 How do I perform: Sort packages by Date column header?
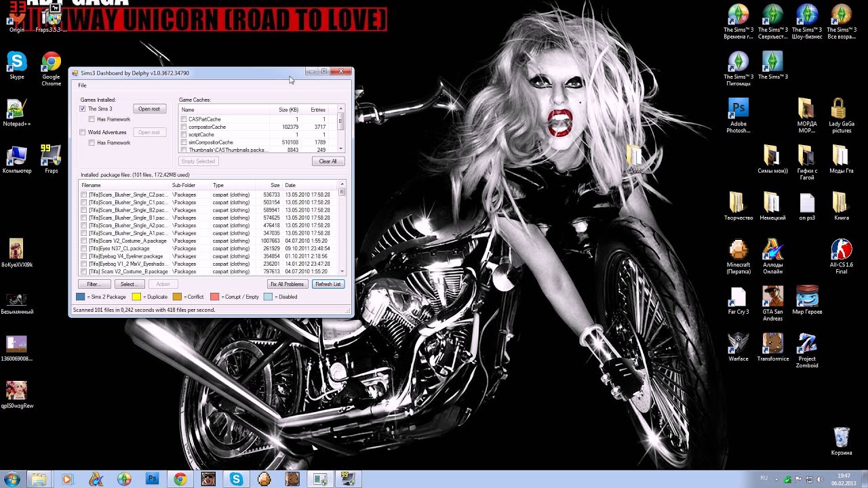click(x=309, y=185)
